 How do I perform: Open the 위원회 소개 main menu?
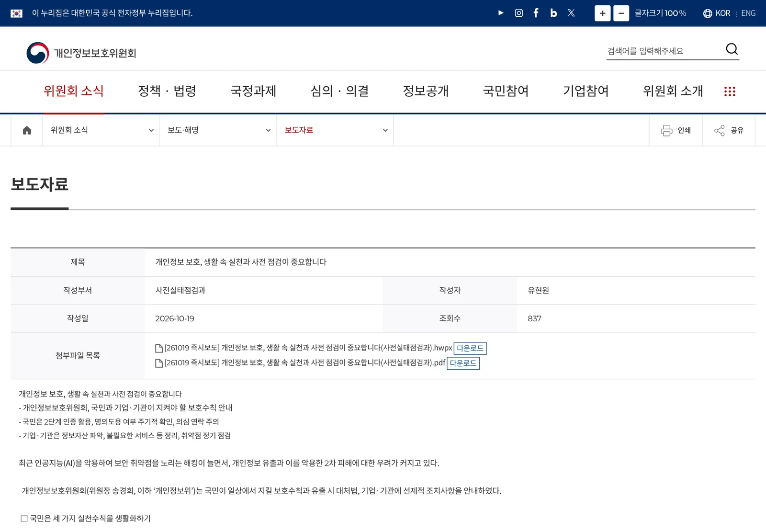673,91
